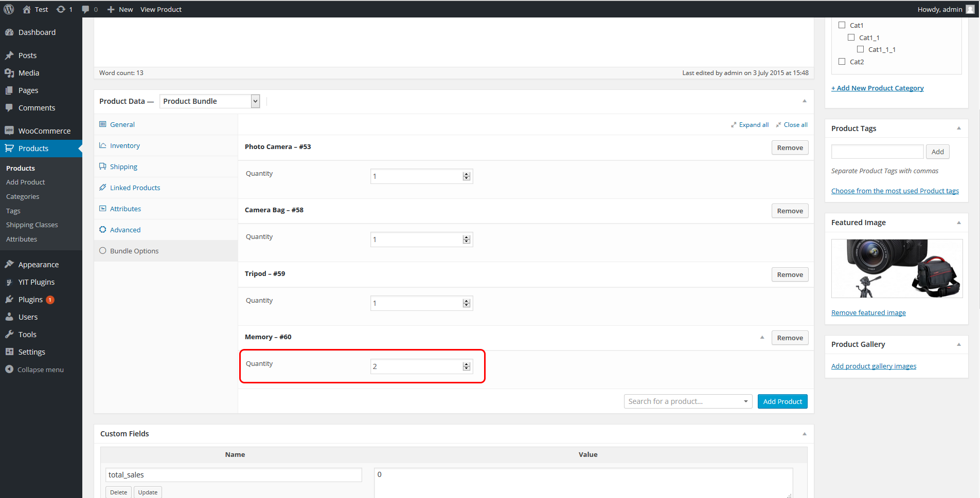Open the Appearance menu in sidebar
This screenshot has height=498, width=980.
click(x=39, y=265)
